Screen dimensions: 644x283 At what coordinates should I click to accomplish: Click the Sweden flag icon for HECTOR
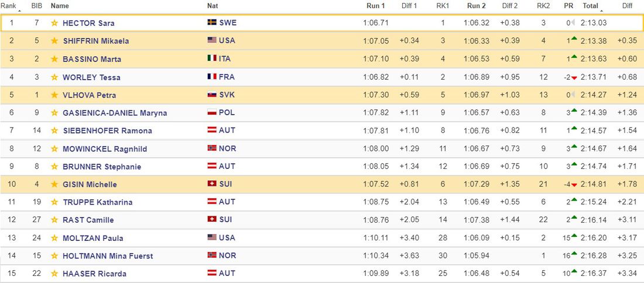click(x=212, y=23)
